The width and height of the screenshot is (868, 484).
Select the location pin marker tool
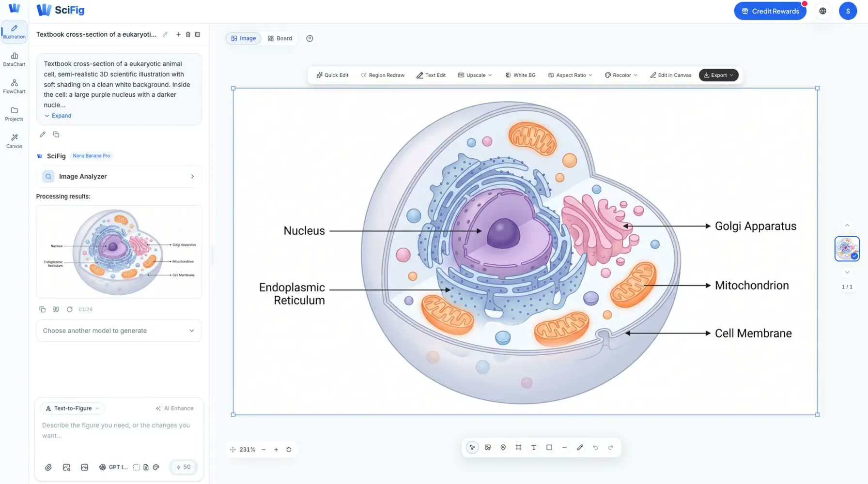[x=503, y=448]
